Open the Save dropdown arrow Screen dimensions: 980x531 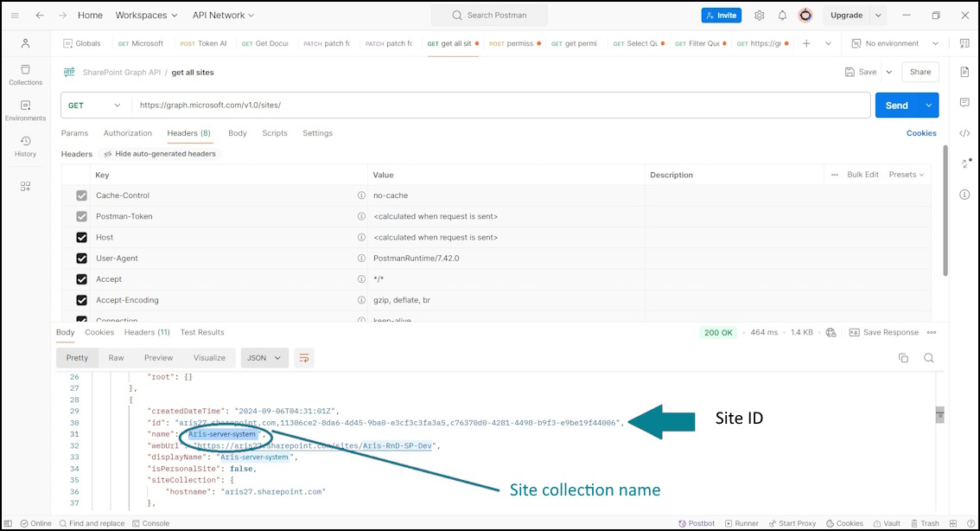click(x=888, y=72)
